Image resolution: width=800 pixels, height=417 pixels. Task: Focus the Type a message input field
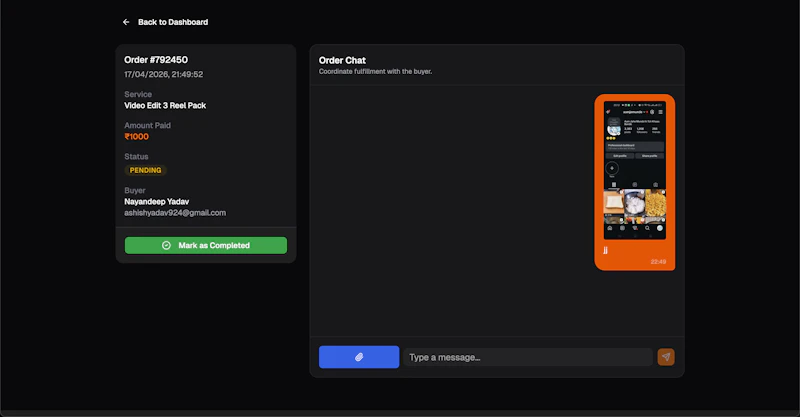[x=528, y=357]
